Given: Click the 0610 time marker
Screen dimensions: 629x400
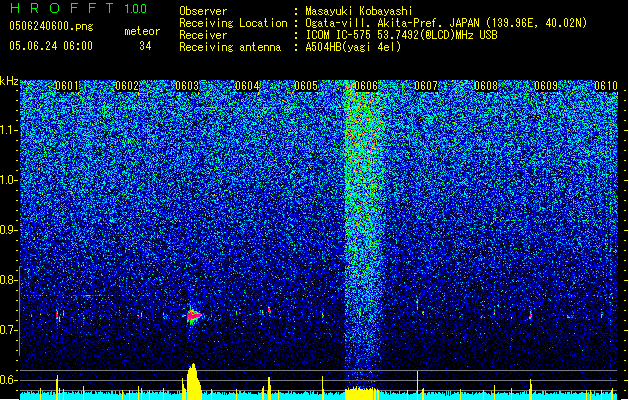Looking at the screenshot, I should 606,86.
